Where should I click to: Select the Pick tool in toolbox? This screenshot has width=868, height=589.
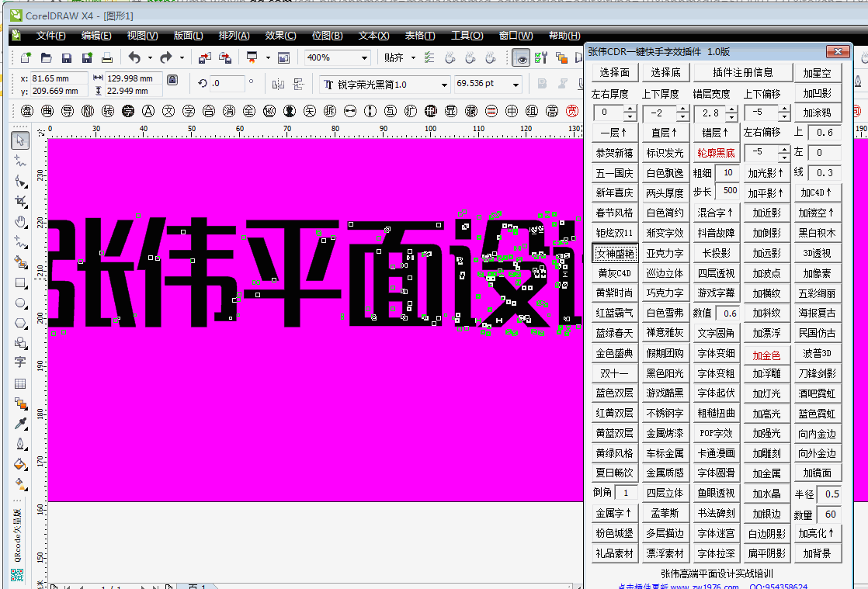pyautogui.click(x=20, y=140)
